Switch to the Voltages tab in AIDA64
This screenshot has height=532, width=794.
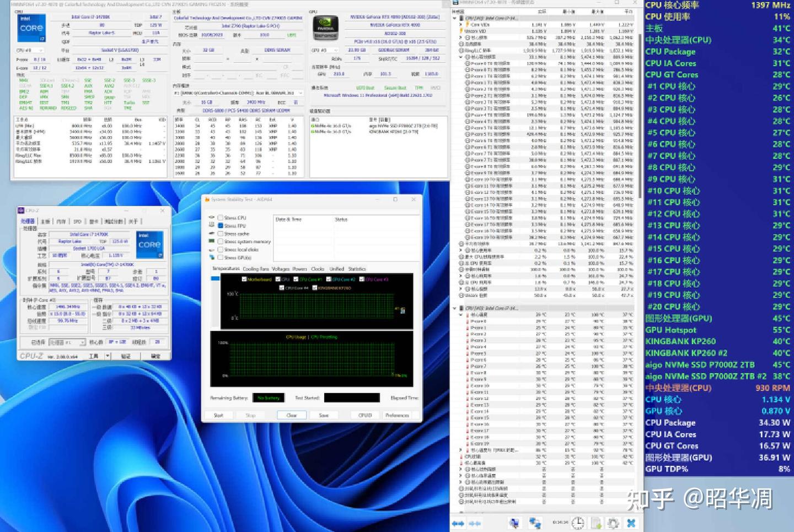point(281,269)
